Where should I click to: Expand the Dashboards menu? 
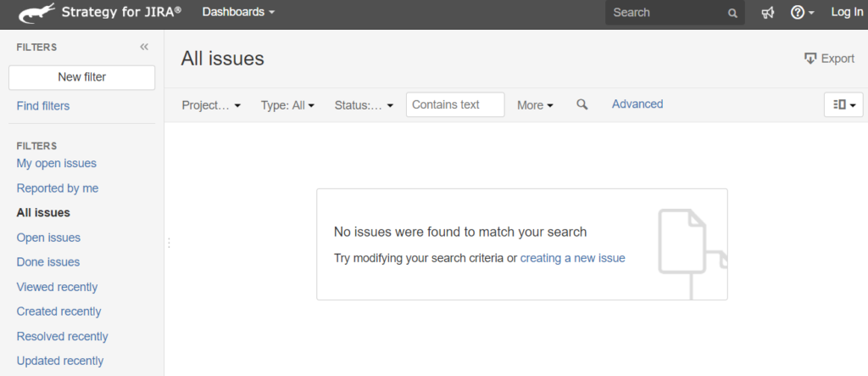tap(238, 12)
